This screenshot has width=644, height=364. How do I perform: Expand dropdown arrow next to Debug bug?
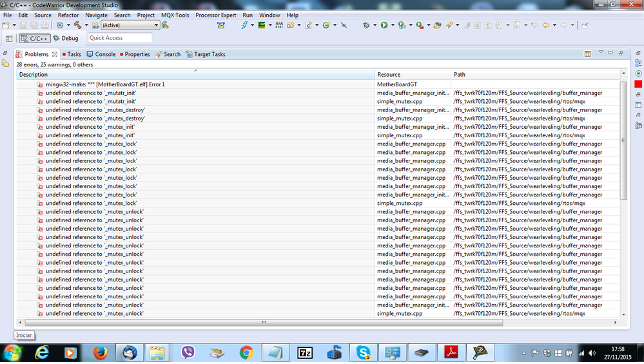click(x=375, y=25)
